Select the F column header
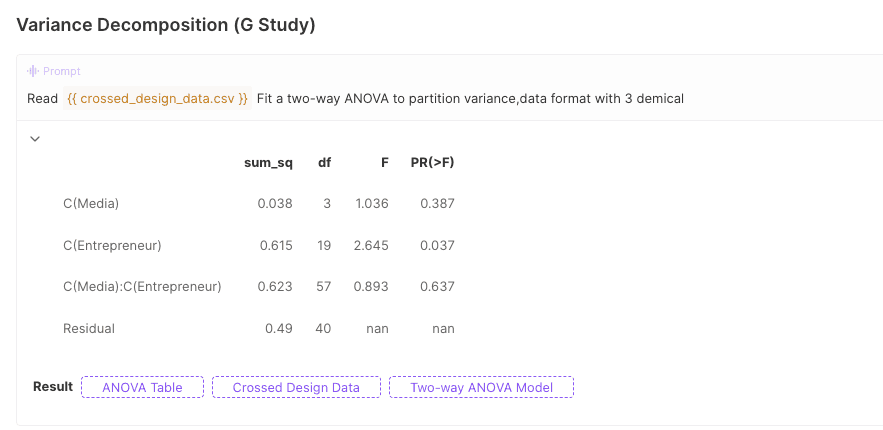 click(x=385, y=163)
